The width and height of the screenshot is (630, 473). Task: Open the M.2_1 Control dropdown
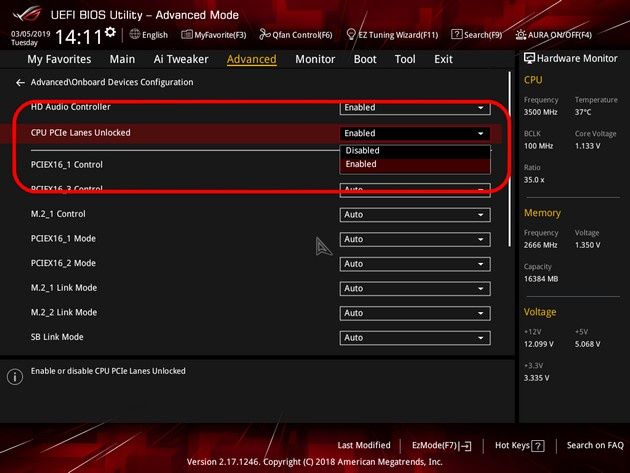click(x=415, y=215)
